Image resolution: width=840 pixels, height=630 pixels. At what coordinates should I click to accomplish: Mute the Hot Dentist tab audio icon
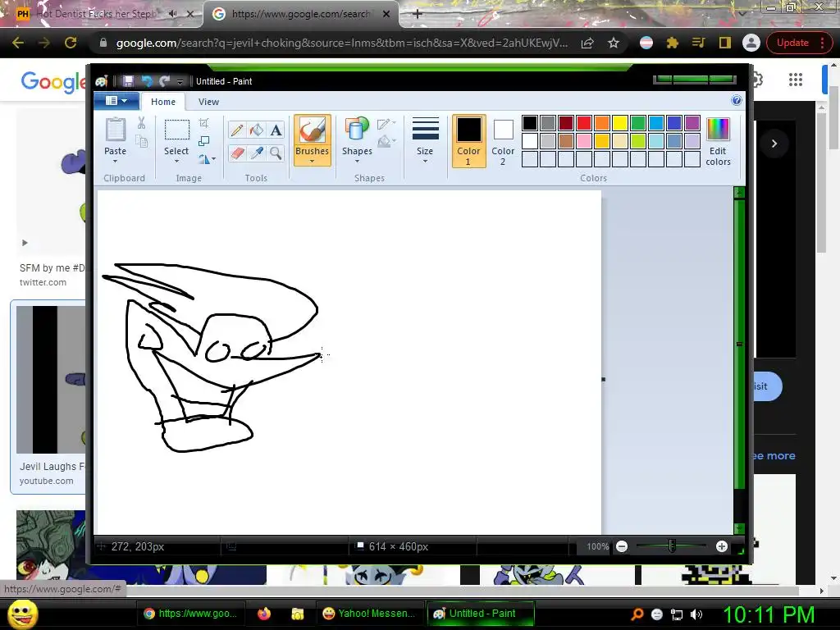coord(172,14)
